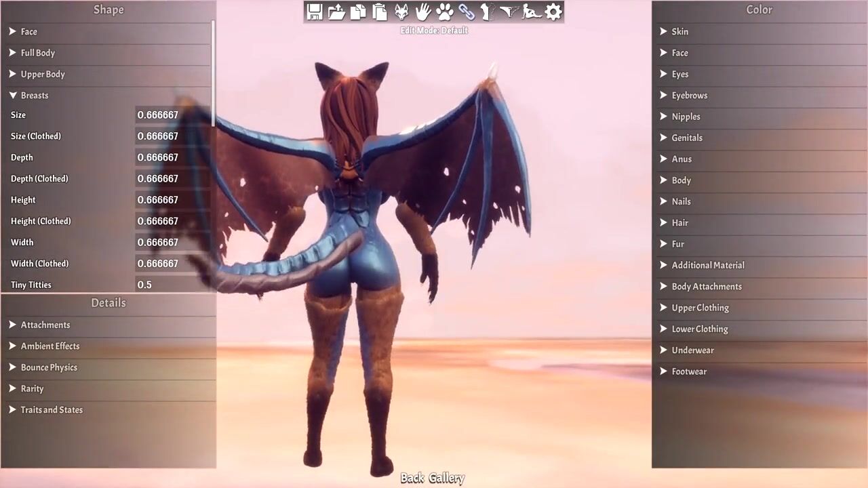Expand the Face section under Shape

coord(28,32)
